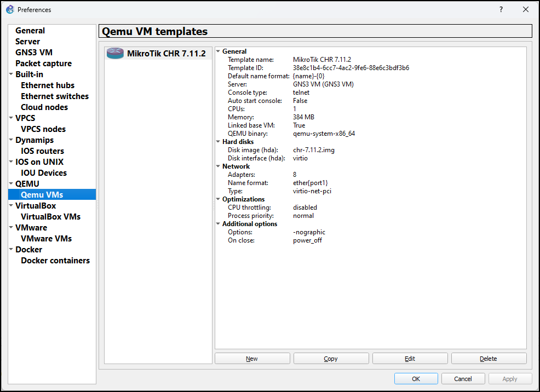Select Ethernet switches in the sidebar
540x392 pixels.
55,96
